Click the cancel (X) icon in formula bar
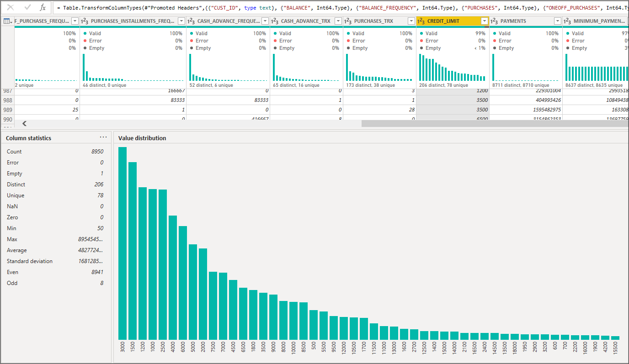Viewport: 629px width, 364px height. tap(11, 7)
